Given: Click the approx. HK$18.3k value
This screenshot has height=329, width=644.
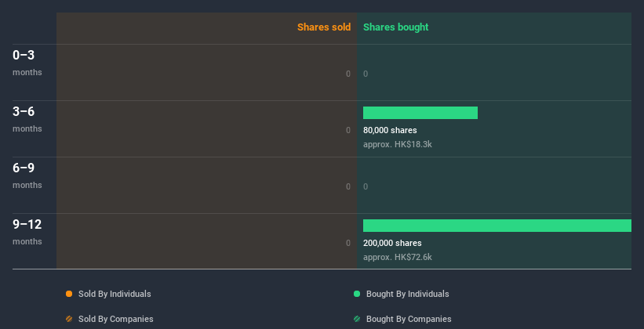Looking at the screenshot, I should (398, 144).
